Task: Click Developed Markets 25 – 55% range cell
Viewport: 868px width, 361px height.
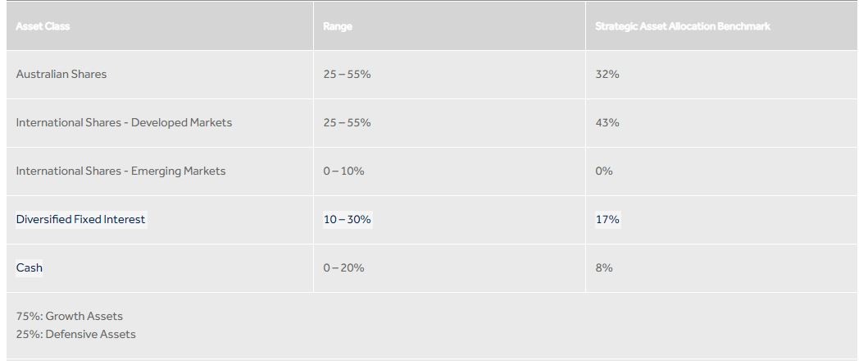Action: tap(347, 122)
